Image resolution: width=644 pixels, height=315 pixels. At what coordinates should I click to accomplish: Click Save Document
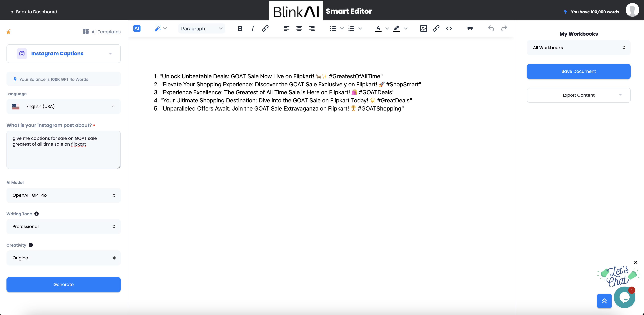click(x=578, y=71)
